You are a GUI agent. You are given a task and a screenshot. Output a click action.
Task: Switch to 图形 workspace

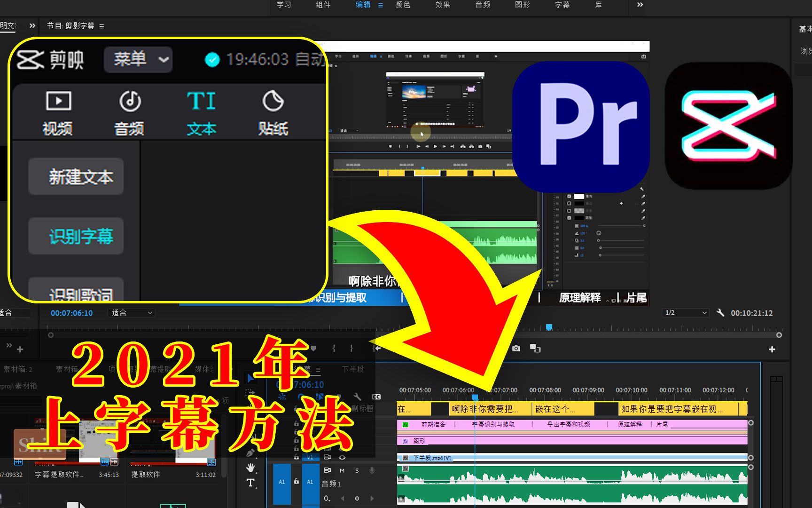coord(523,5)
